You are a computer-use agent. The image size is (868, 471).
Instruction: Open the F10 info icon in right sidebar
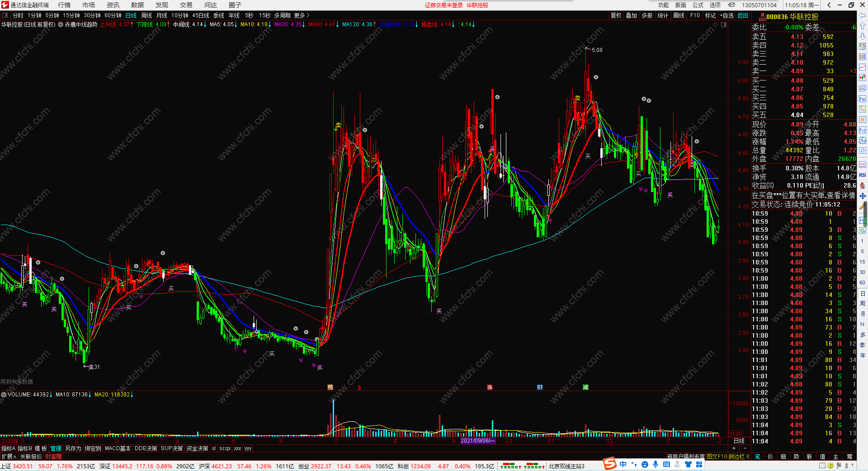coord(863,99)
